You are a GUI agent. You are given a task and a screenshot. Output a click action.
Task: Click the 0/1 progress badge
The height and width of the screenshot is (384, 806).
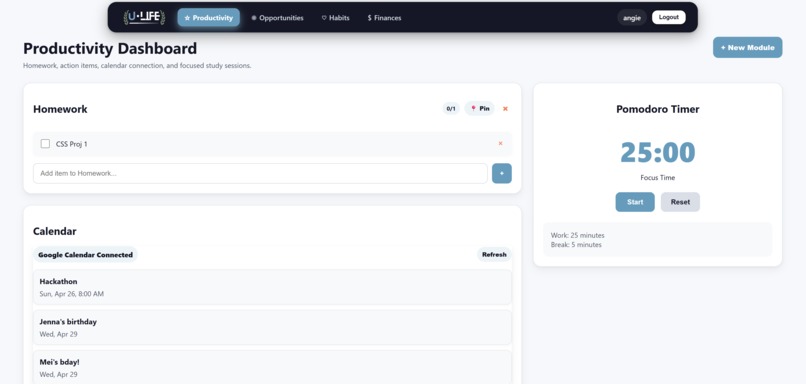coord(451,108)
